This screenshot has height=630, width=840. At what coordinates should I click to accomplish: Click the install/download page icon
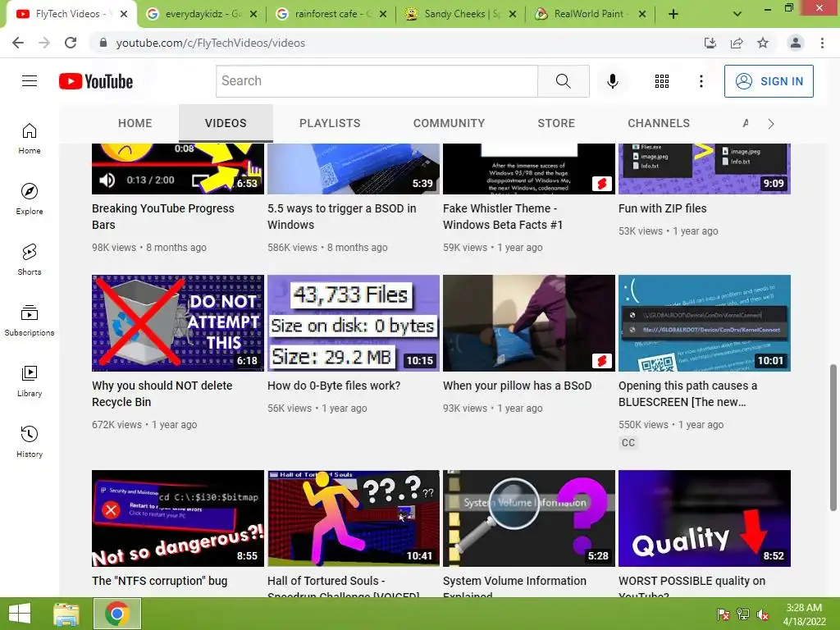[710, 43]
